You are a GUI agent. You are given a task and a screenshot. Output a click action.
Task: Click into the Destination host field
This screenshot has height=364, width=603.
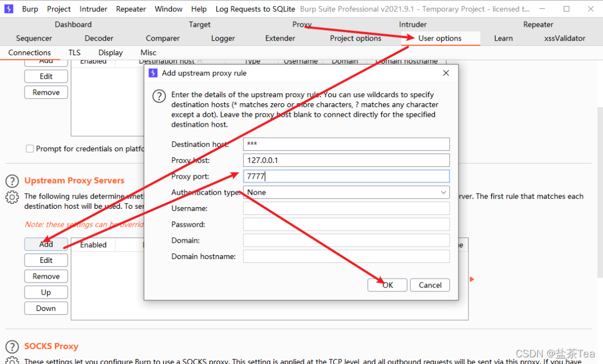click(x=346, y=145)
